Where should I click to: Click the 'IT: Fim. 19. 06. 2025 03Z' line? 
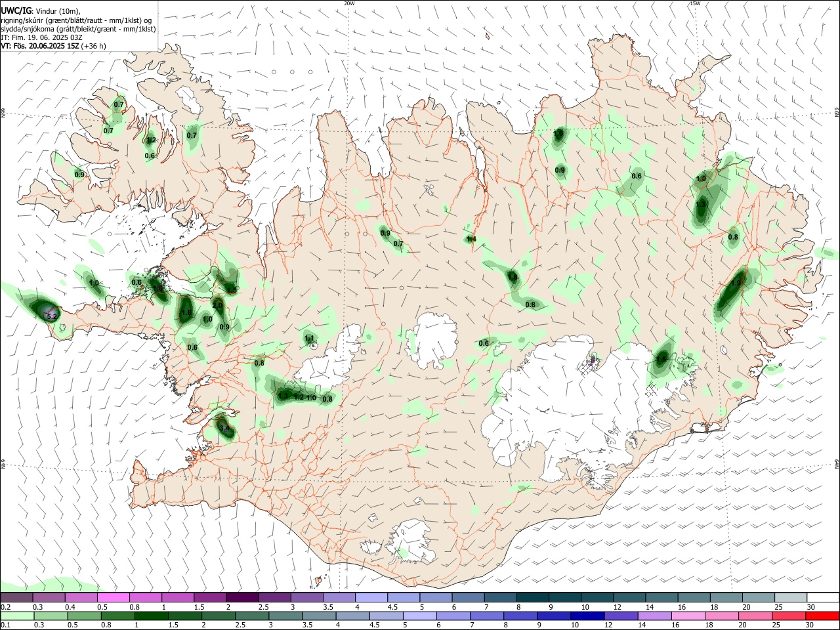pyautogui.click(x=41, y=37)
